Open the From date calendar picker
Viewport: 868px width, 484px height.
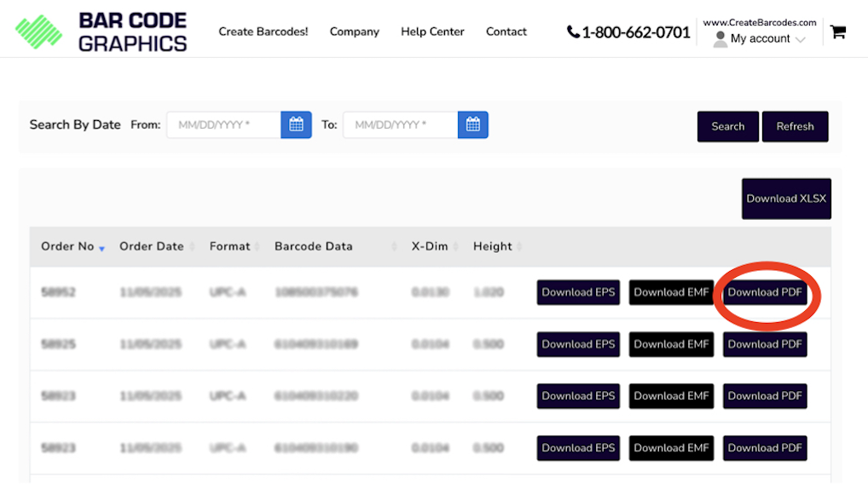click(x=296, y=124)
